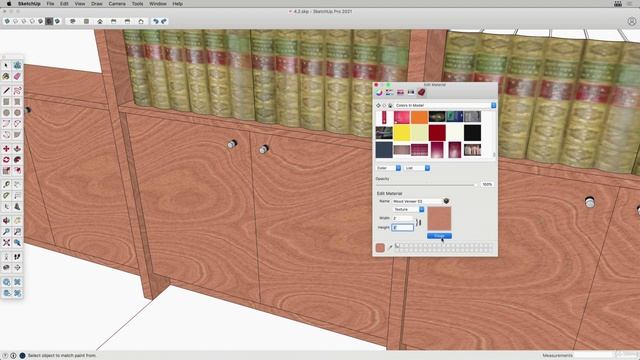The image size is (640, 360).
Task: Select the Scale tool
Action: click(6, 171)
